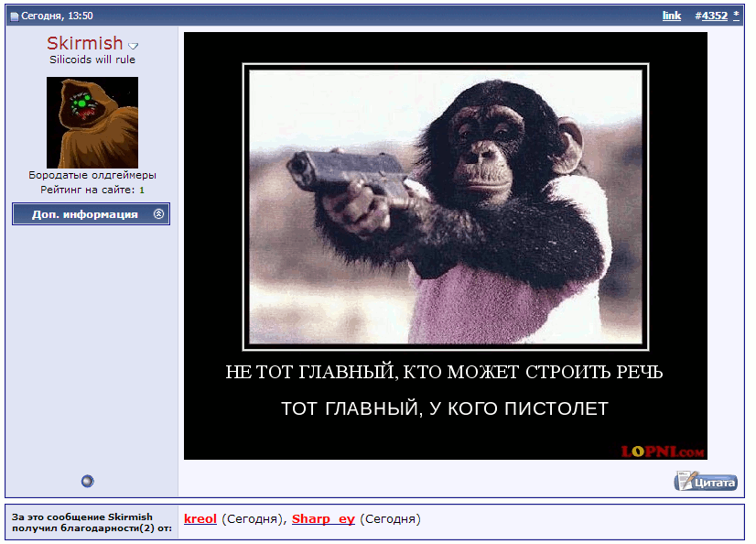756x544 pixels.
Task: Click the chimpanzee demotivator image
Action: [x=446, y=245]
